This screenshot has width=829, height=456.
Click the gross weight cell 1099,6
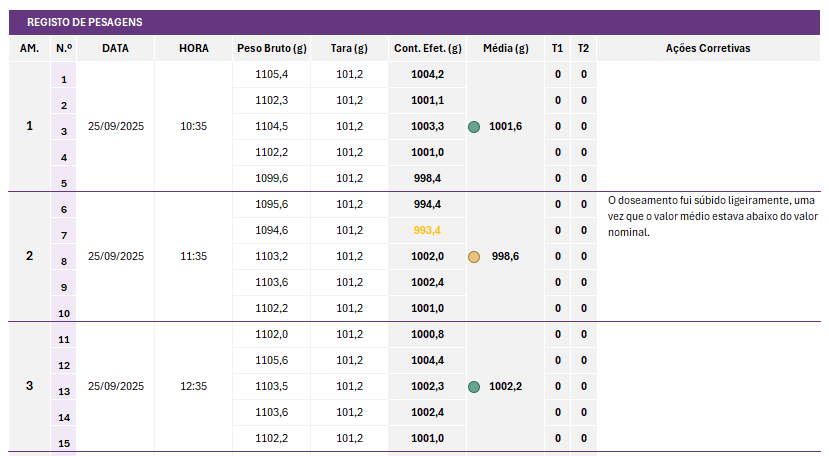(271, 178)
